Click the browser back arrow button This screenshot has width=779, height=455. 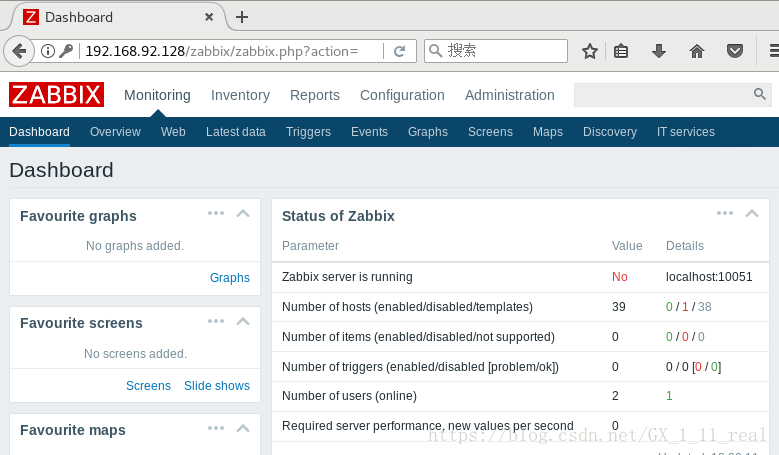(19, 51)
